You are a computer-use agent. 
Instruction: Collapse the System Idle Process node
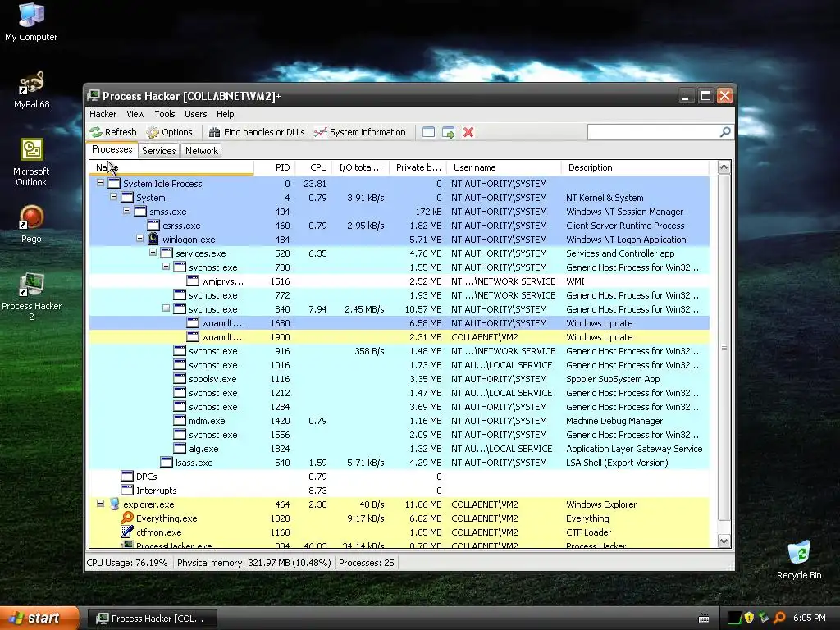[x=100, y=183]
